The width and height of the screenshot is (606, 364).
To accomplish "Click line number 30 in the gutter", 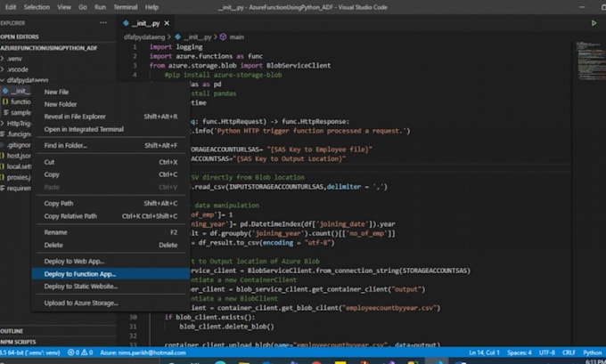I will click(x=133, y=318).
